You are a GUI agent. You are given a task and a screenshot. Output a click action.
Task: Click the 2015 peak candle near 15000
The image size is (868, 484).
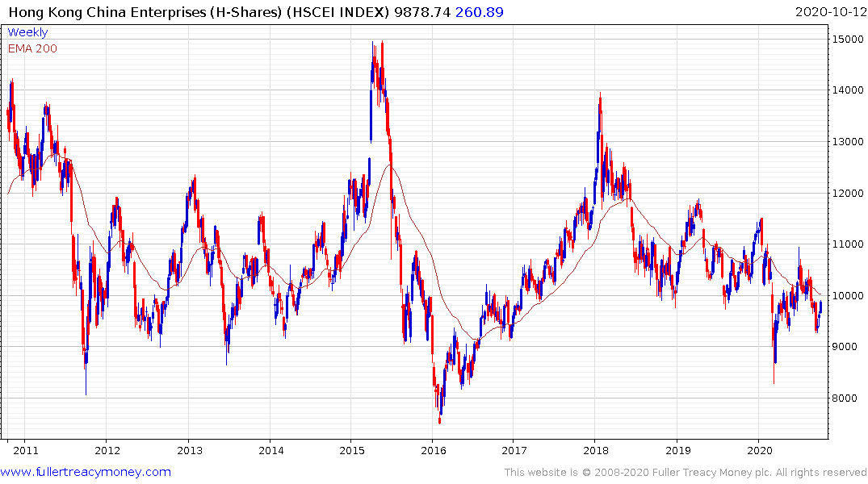(383, 64)
